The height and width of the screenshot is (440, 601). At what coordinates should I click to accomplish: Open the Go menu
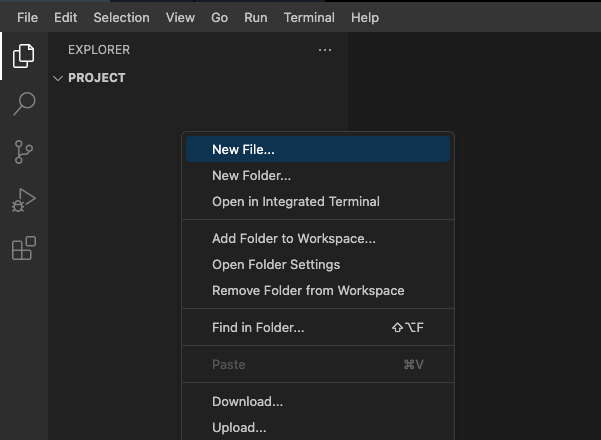click(220, 17)
